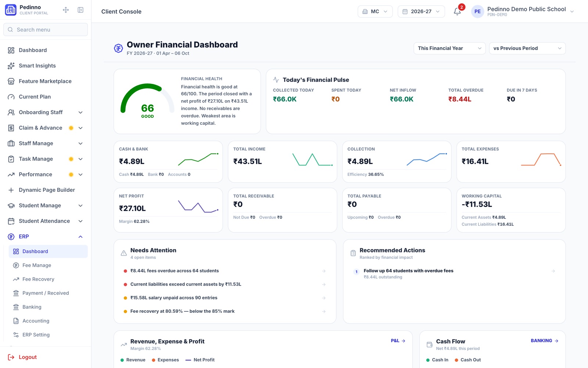
Task: Select Payment / Received under ERP
Action: coord(48,293)
